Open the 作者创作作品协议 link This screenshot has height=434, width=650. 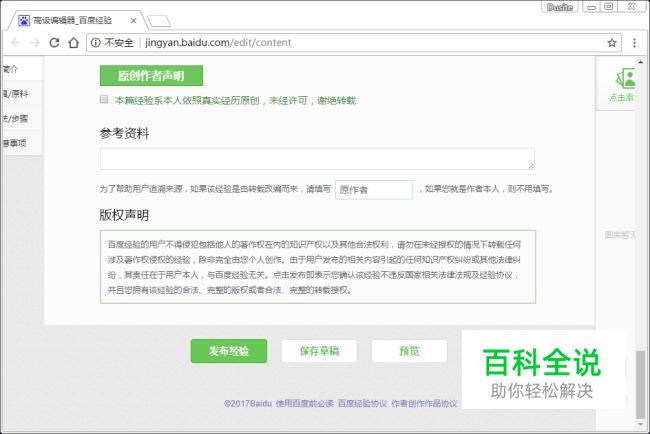(424, 403)
